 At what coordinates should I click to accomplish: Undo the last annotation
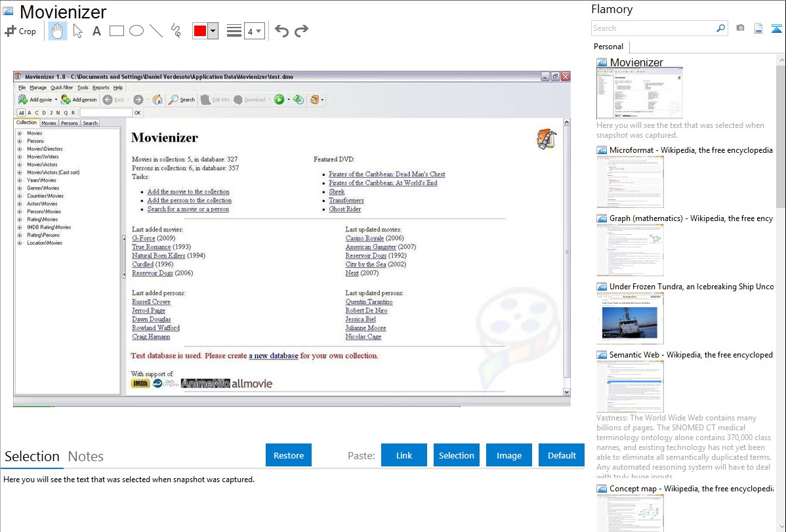pyautogui.click(x=281, y=31)
